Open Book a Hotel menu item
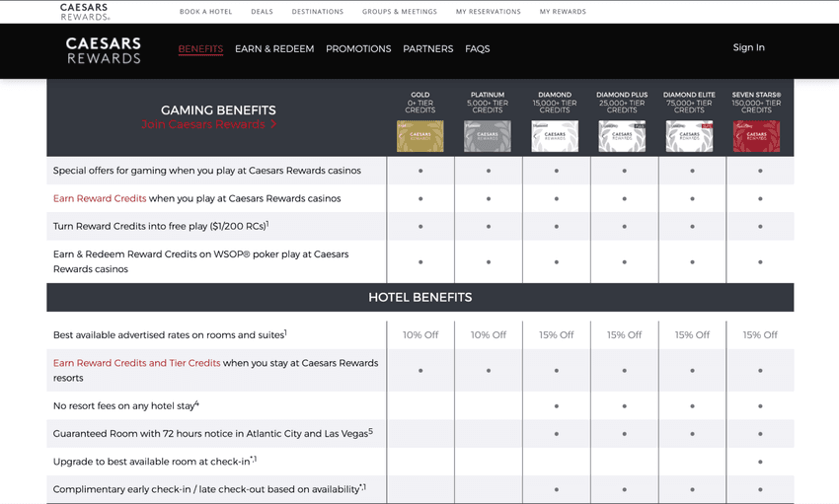This screenshot has width=839, height=504. tap(206, 11)
